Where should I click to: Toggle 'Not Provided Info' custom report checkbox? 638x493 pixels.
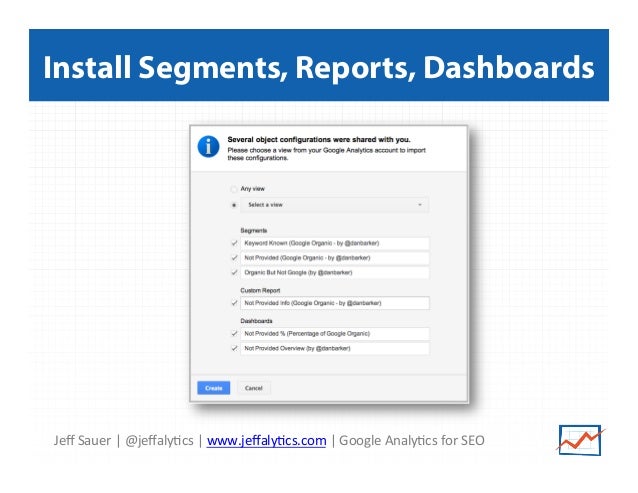pos(234,303)
